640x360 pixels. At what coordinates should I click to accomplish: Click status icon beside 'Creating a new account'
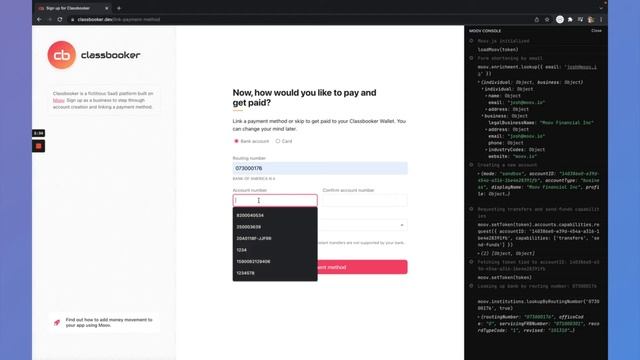[471, 165]
